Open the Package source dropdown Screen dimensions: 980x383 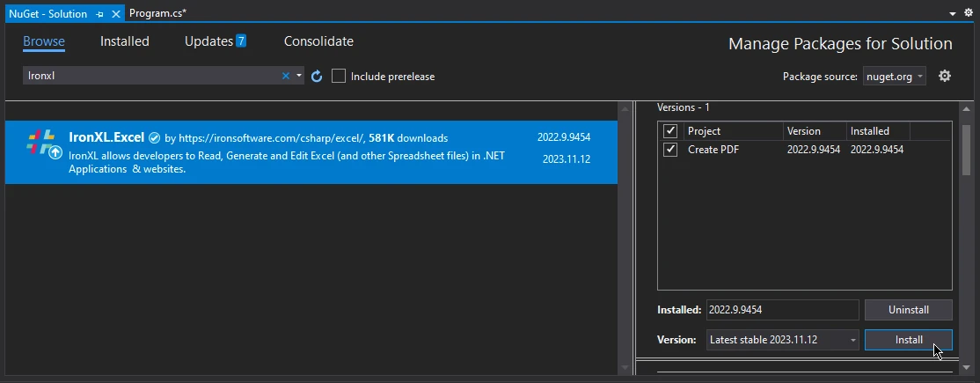tap(894, 77)
